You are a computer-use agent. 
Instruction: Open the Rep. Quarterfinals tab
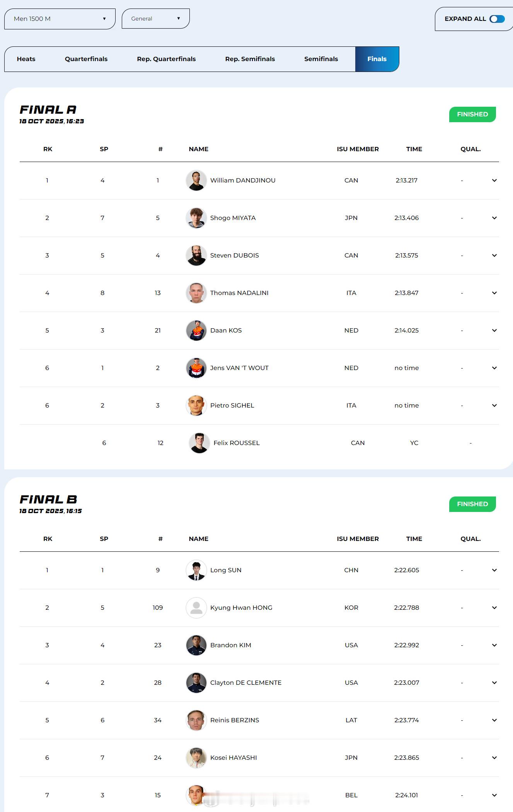[x=166, y=59]
